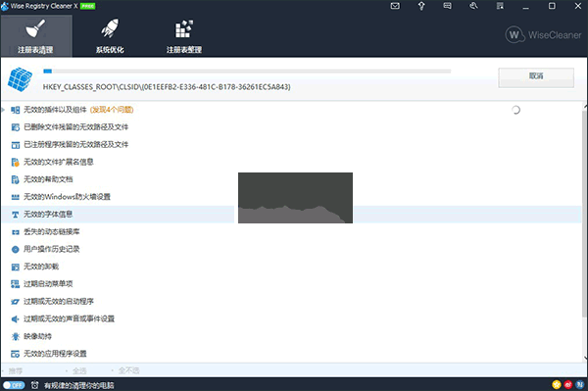The height and width of the screenshot is (391, 588).
Task: Click the firewall icon beside 无效的Windows防火墙设置
Action: (16, 197)
